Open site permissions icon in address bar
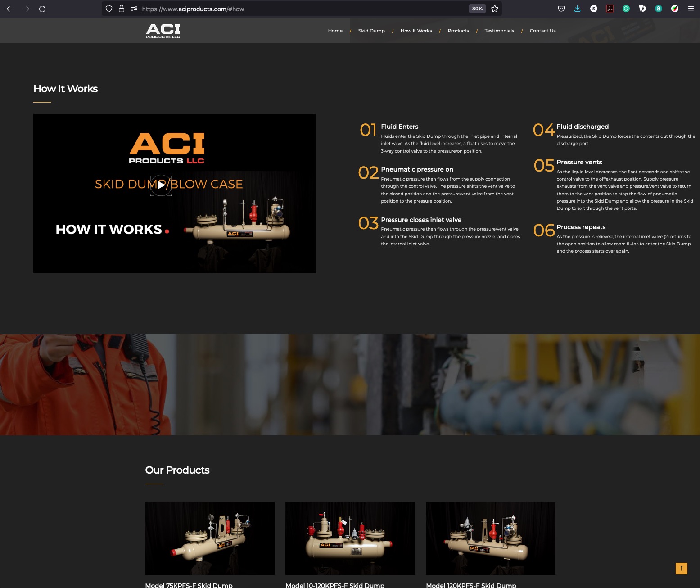Viewport: 700px width, 588px height. 134,9
